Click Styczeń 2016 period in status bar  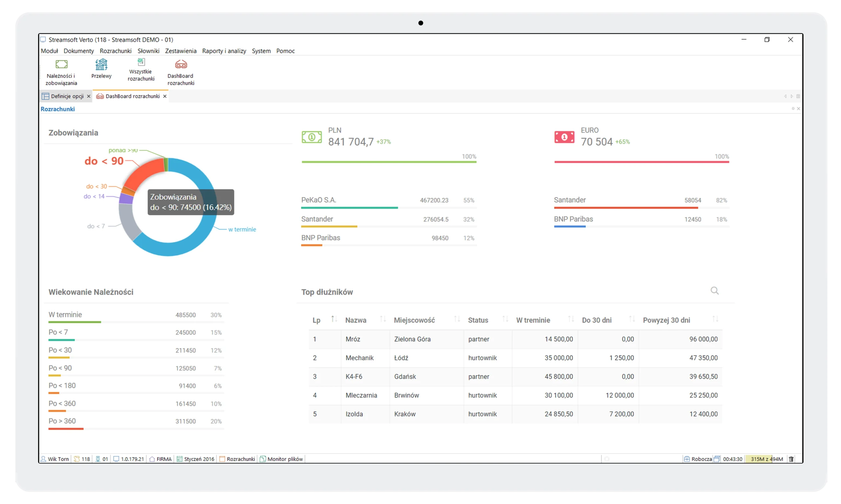tap(199, 459)
